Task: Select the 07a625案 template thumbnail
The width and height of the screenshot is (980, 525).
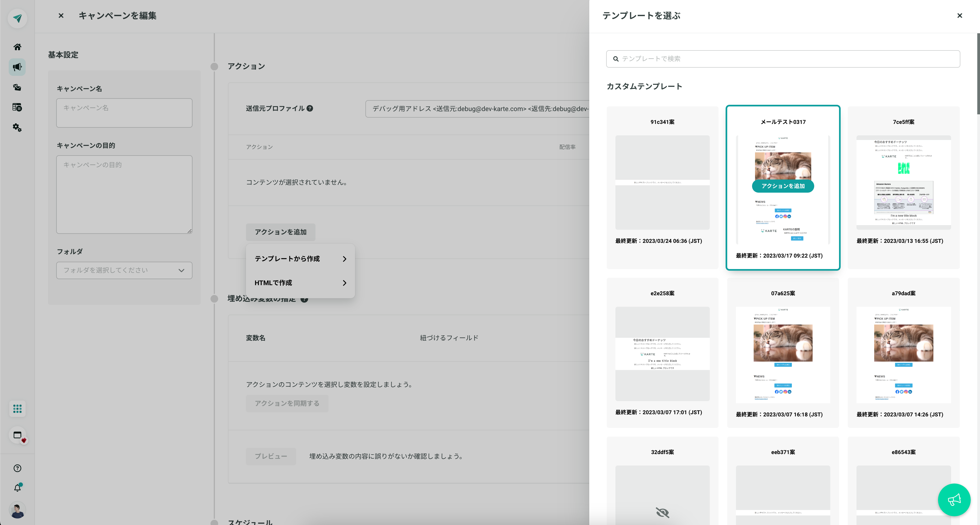Action: click(783, 355)
